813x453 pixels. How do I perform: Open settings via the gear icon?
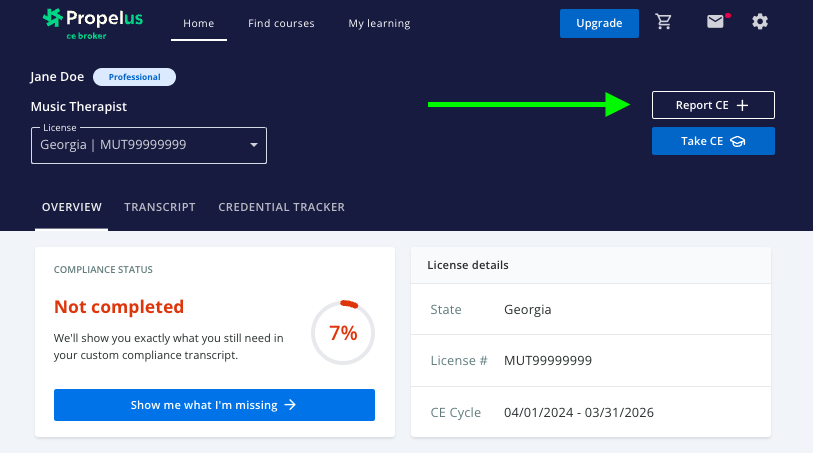[x=760, y=22]
